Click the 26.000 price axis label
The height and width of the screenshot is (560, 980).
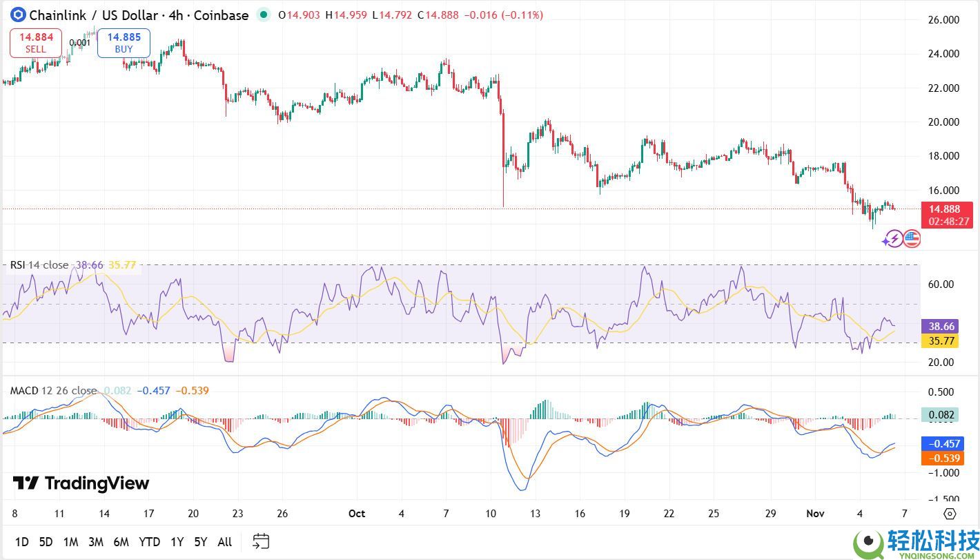click(x=943, y=20)
